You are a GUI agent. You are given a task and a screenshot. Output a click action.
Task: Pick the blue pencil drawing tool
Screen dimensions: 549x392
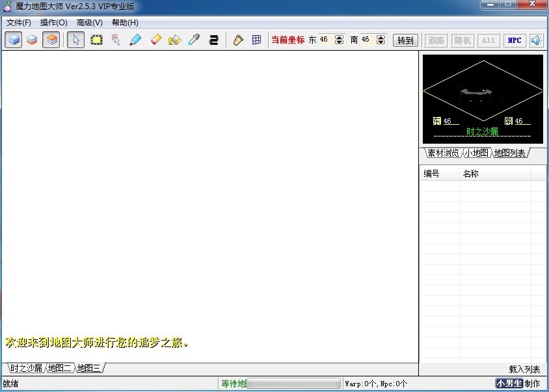click(x=135, y=40)
